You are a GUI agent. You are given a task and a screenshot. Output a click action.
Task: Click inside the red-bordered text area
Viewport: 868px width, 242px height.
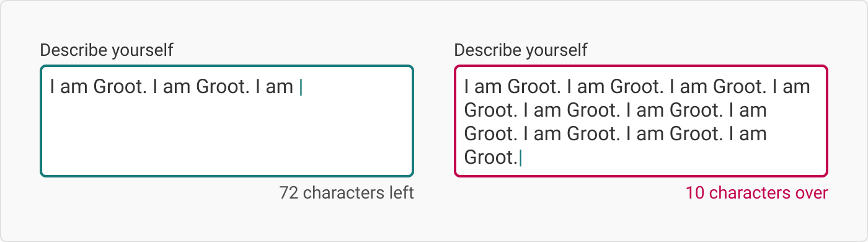click(641, 121)
